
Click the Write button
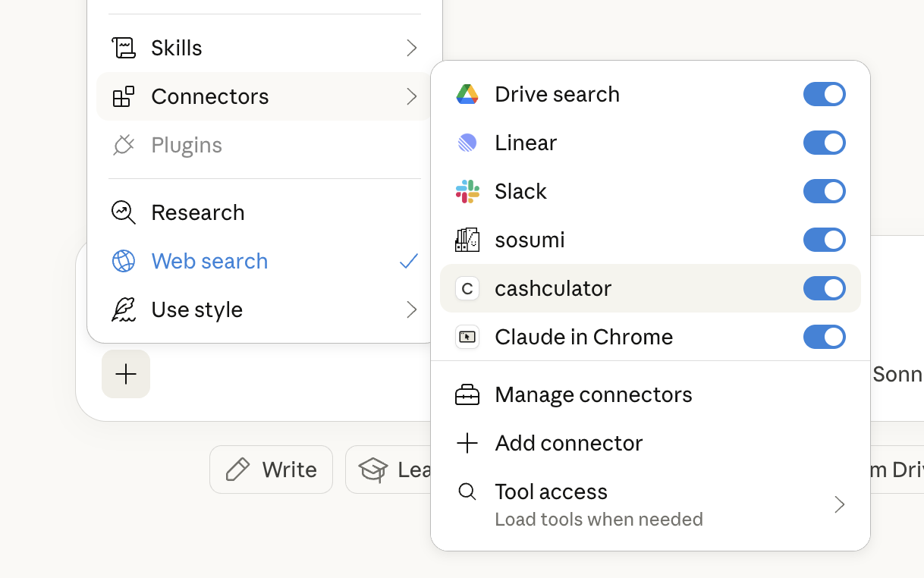[x=271, y=470]
